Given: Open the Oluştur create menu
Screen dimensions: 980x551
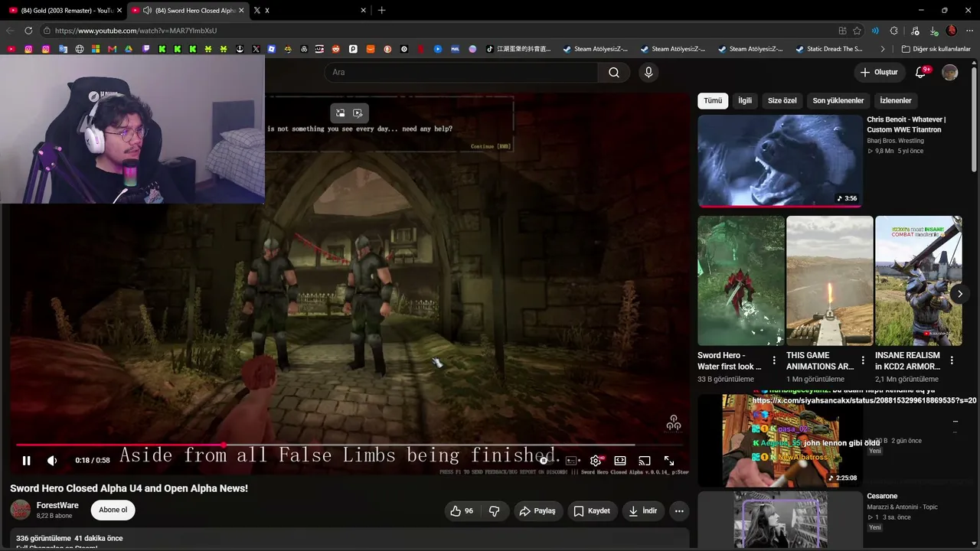Looking at the screenshot, I should pyautogui.click(x=879, y=72).
